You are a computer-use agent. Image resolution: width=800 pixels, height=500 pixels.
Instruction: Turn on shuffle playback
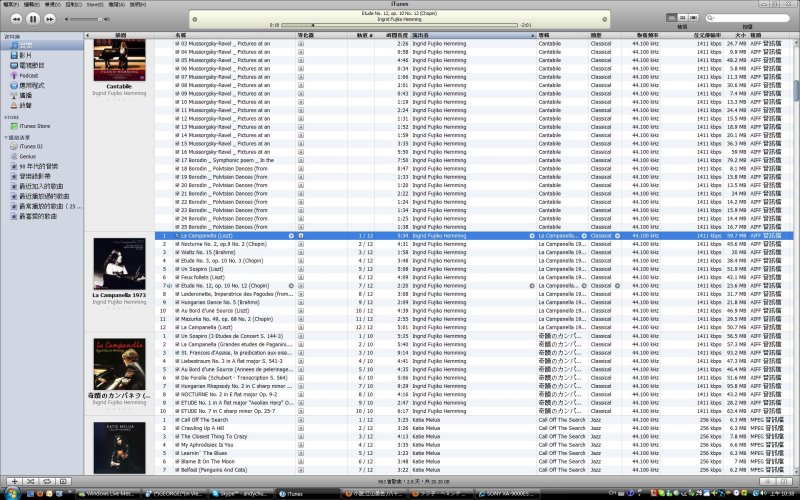click(31, 482)
